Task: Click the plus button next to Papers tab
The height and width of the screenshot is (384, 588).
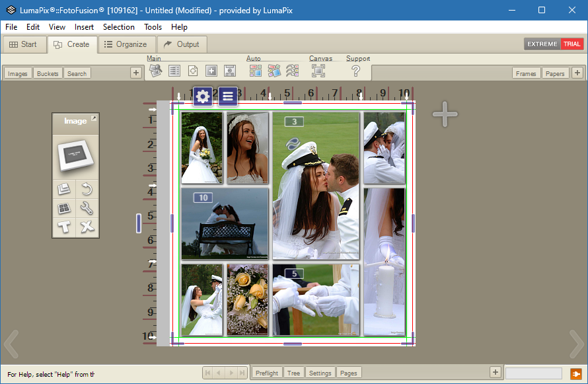Action: pos(577,73)
